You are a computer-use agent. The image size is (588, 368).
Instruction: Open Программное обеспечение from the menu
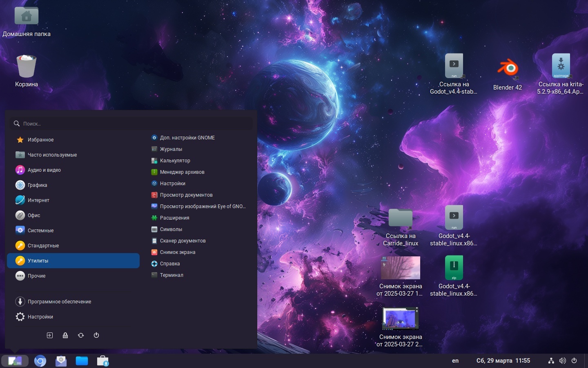[73, 302]
